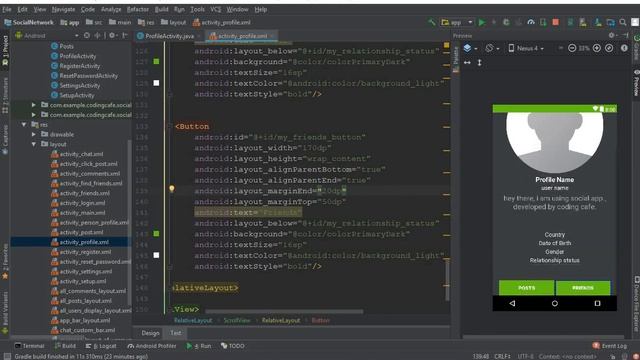Click the Apply Changes icon in the toolbar
The width and height of the screenshot is (640, 360).
pyautogui.click(x=494, y=22)
